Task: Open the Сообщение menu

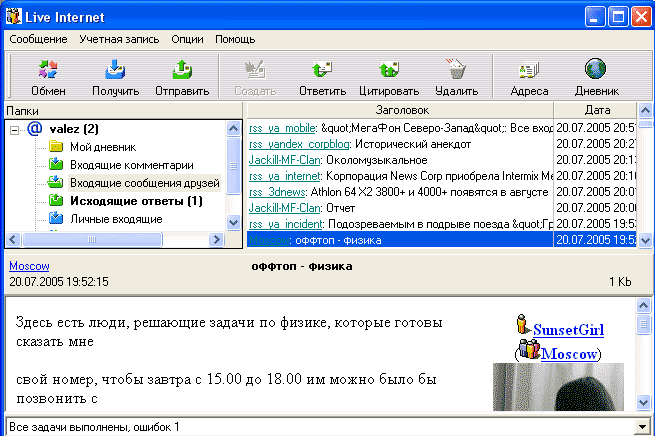Action: point(38,39)
